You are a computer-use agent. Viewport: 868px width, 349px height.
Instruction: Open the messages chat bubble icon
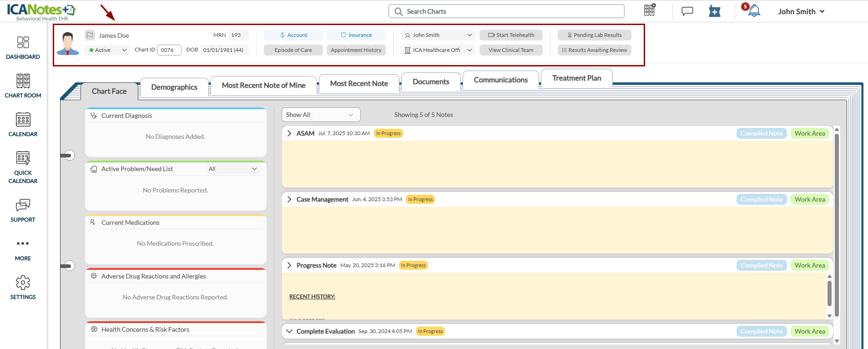(687, 11)
